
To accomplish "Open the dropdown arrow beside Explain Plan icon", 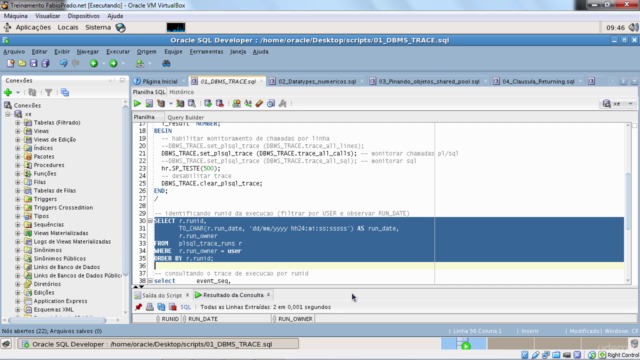I will (x=171, y=104).
